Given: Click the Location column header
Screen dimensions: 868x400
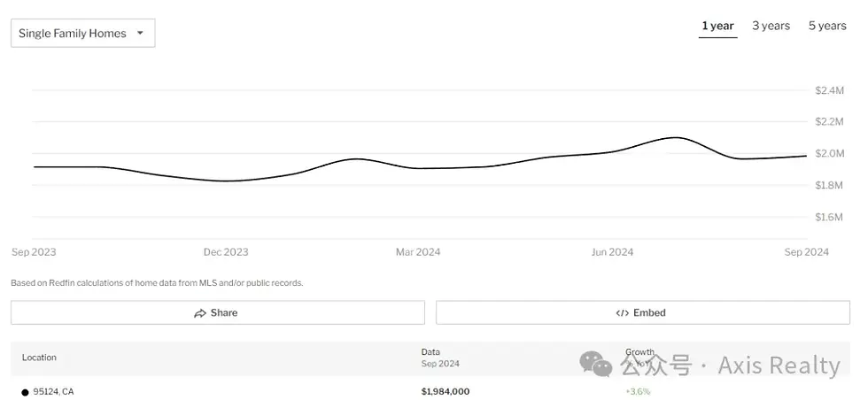Looking at the screenshot, I should click(x=39, y=358).
